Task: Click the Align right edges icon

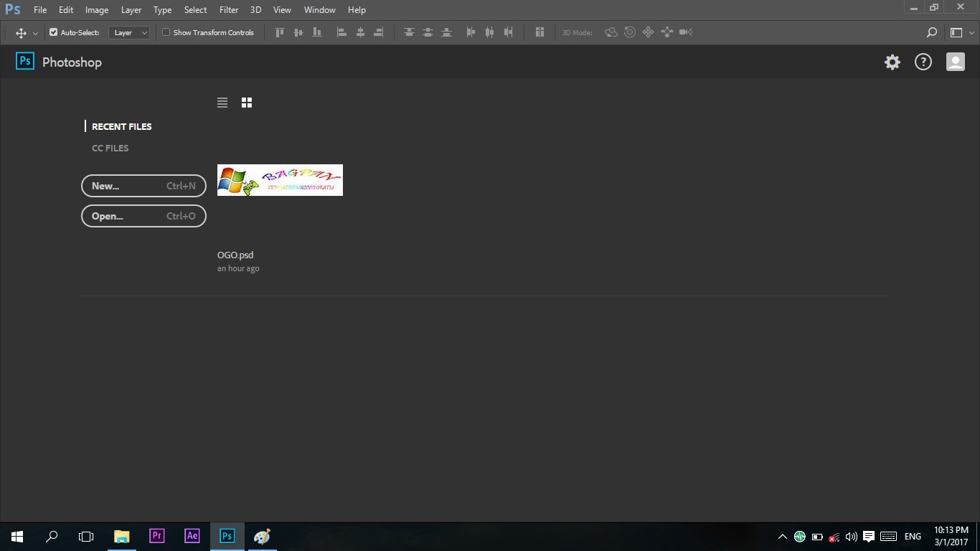Action: click(379, 32)
